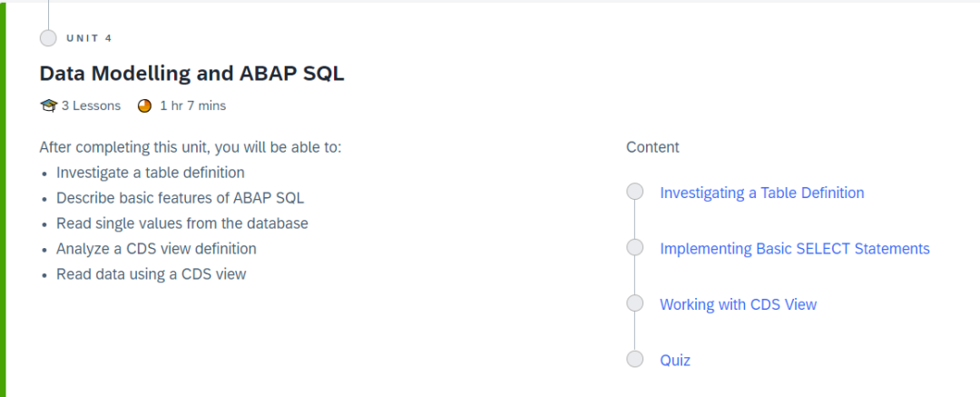Click the circle beside Working with CDS View
Image resolution: width=980 pixels, height=397 pixels.
coord(635,303)
